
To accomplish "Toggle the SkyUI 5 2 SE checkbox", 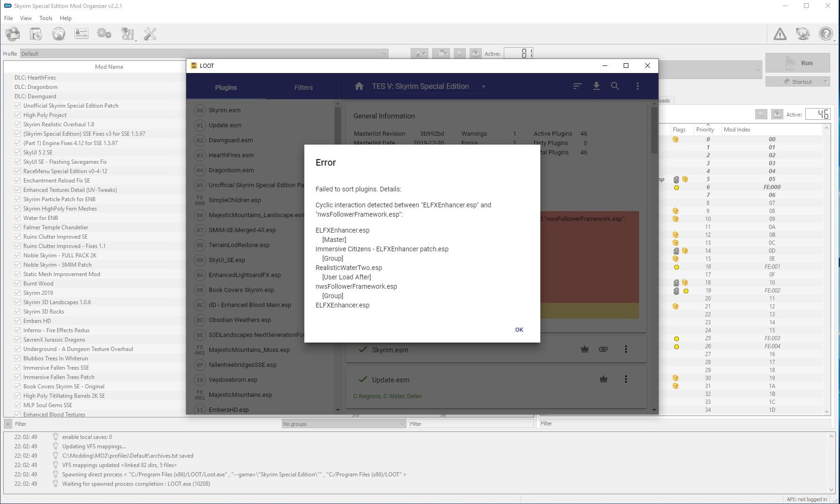I will click(17, 152).
